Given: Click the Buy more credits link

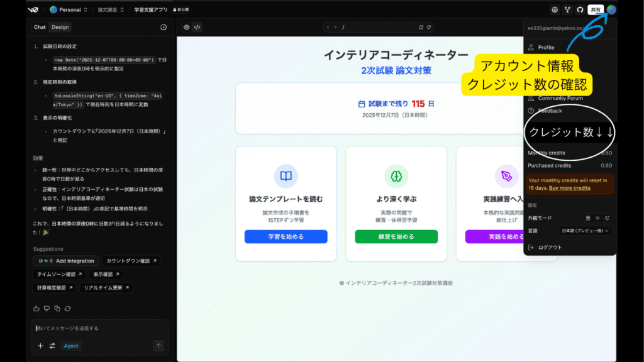Looking at the screenshot, I should (569, 188).
